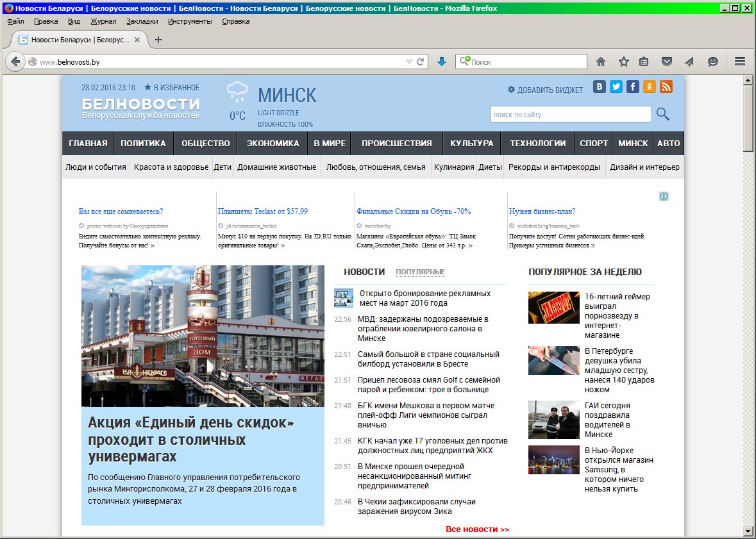This screenshot has width=756, height=539.
Task: Open the search engine selector dropdown
Action: click(464, 62)
